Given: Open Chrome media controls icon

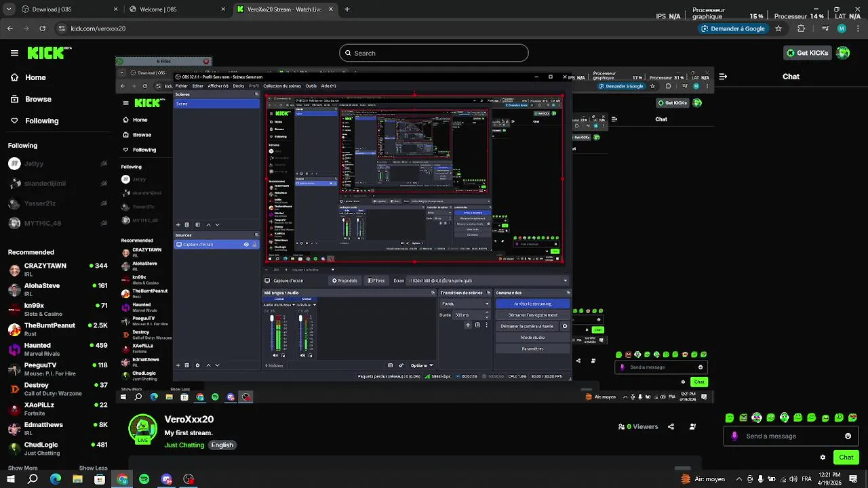Looking at the screenshot, I should click(x=825, y=28).
